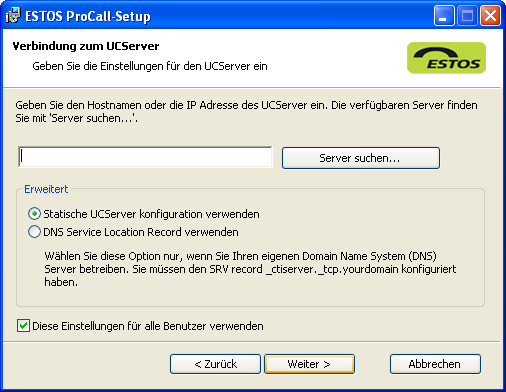Close the setup window with red X
The height and width of the screenshot is (392, 506).
click(x=490, y=16)
